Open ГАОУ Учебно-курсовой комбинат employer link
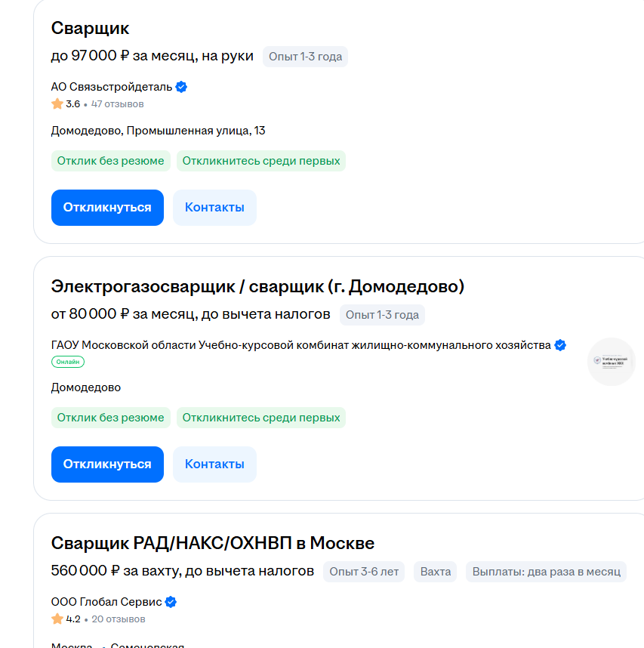 click(x=300, y=345)
